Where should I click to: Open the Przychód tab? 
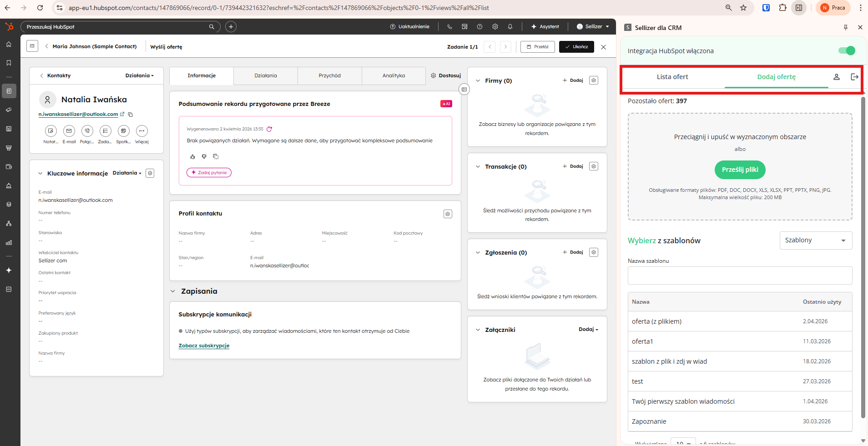[329, 76]
